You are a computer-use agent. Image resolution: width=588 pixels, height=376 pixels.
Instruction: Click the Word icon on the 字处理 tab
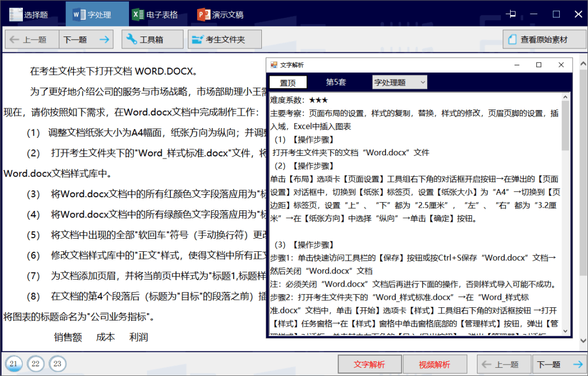[78, 13]
